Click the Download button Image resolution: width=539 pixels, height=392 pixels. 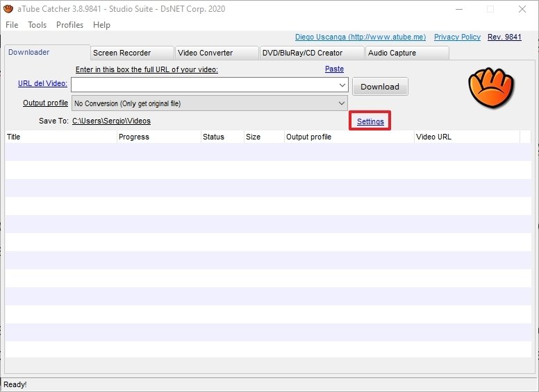380,87
